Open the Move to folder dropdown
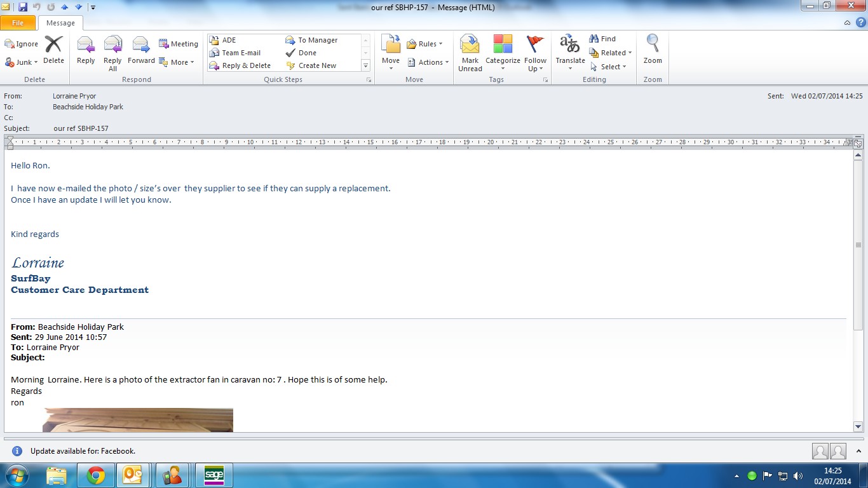The height and width of the screenshot is (488, 868). pos(391,53)
